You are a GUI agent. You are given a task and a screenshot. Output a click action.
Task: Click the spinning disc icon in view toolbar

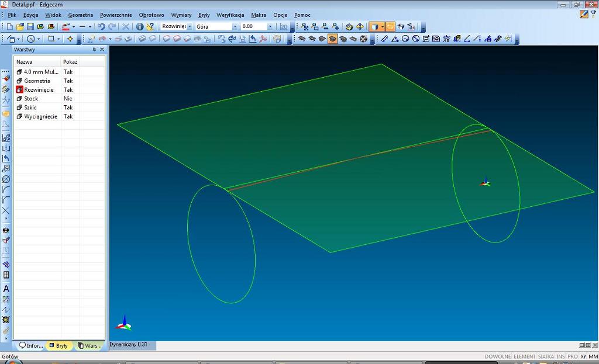[x=364, y=39]
